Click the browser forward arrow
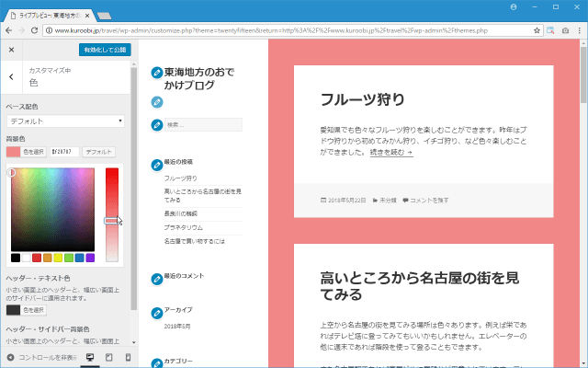Image resolution: width=588 pixels, height=368 pixels. click(x=21, y=30)
